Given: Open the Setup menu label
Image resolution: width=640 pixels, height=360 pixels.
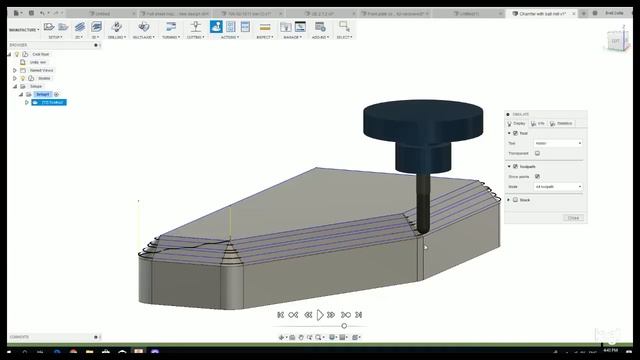Looking at the screenshot, I should pyautogui.click(x=55, y=37).
